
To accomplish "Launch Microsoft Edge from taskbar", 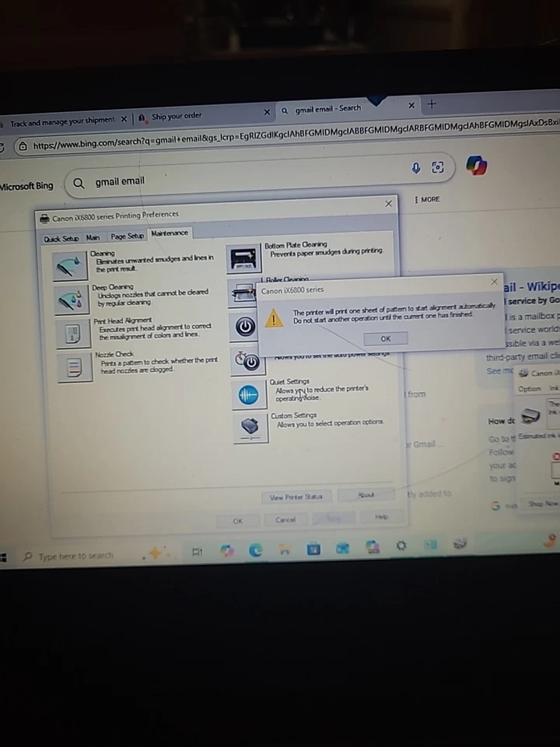I will (256, 550).
